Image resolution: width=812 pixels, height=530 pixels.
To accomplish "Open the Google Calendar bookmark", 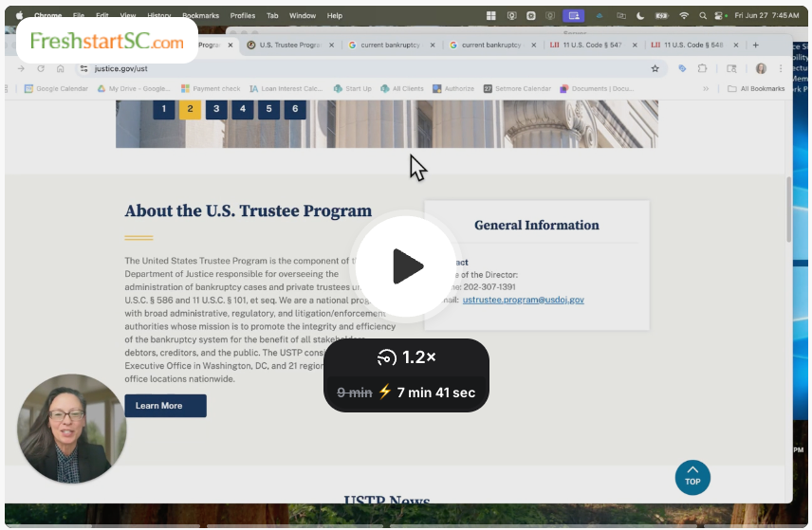I will point(56,89).
